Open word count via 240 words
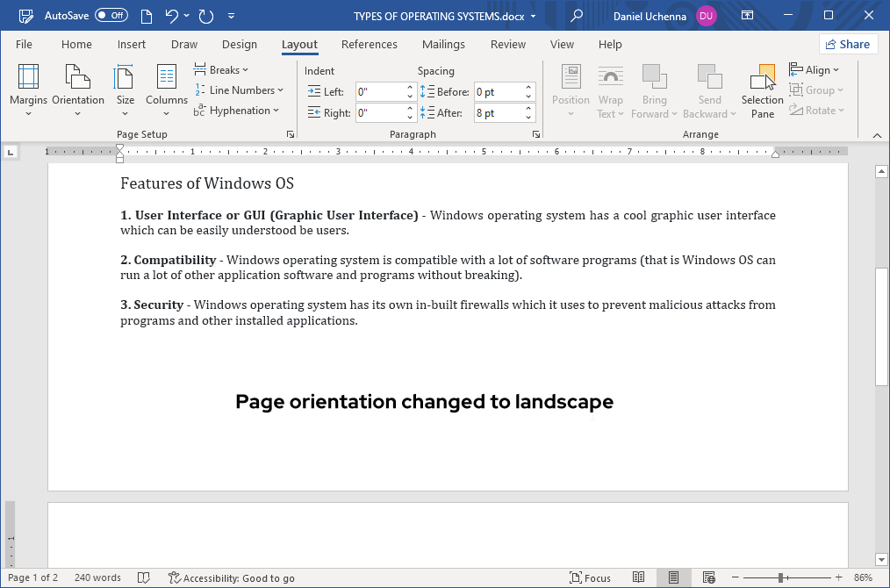The width and height of the screenshot is (890, 588). click(97, 577)
